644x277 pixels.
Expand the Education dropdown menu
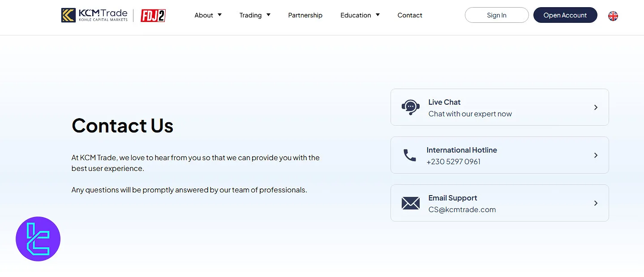pyautogui.click(x=360, y=15)
